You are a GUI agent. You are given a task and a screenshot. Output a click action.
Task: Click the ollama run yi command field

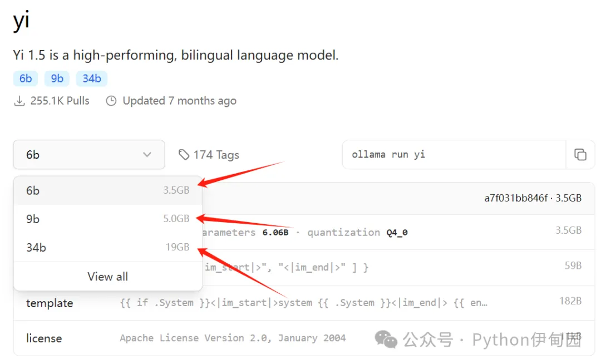(x=454, y=155)
